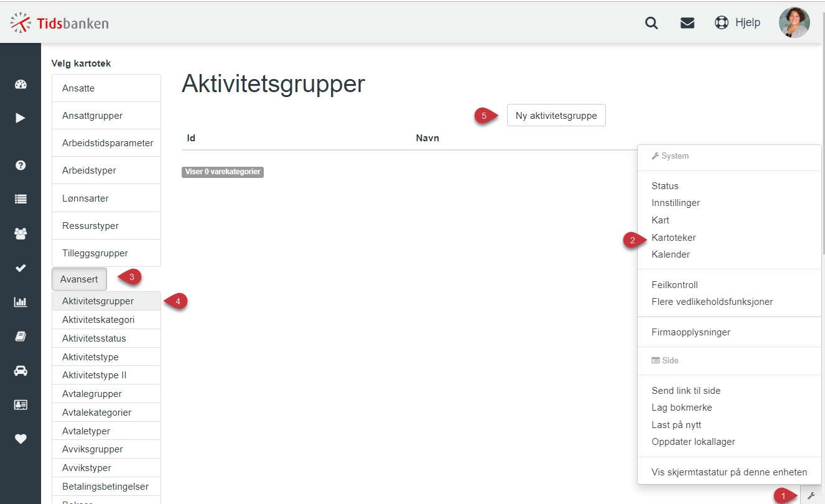The width and height of the screenshot is (825, 504).
Task: Open the list lines sidebar icon
Action: click(x=21, y=199)
